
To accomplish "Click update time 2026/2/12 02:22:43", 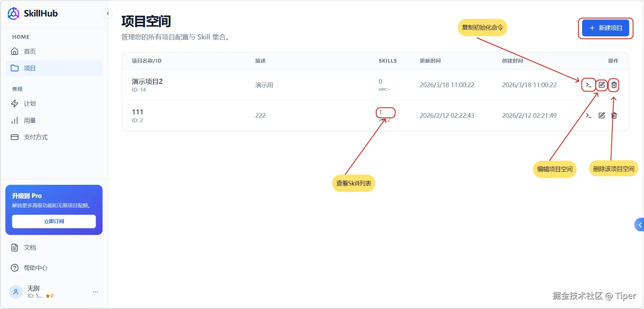I will (447, 115).
